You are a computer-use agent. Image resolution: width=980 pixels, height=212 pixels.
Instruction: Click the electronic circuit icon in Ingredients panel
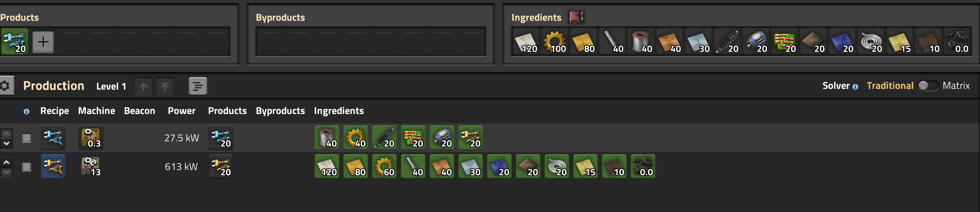[785, 41]
